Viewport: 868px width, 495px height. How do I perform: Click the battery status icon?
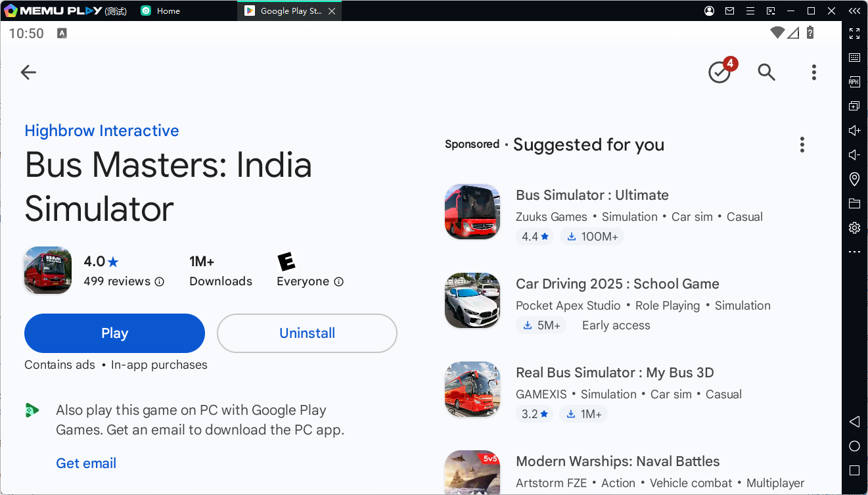811,33
